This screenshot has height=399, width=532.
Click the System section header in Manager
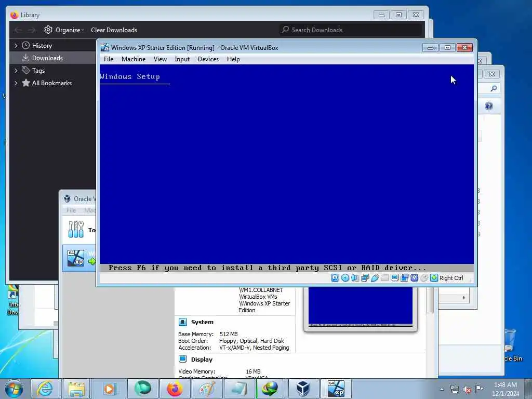pyautogui.click(x=202, y=322)
